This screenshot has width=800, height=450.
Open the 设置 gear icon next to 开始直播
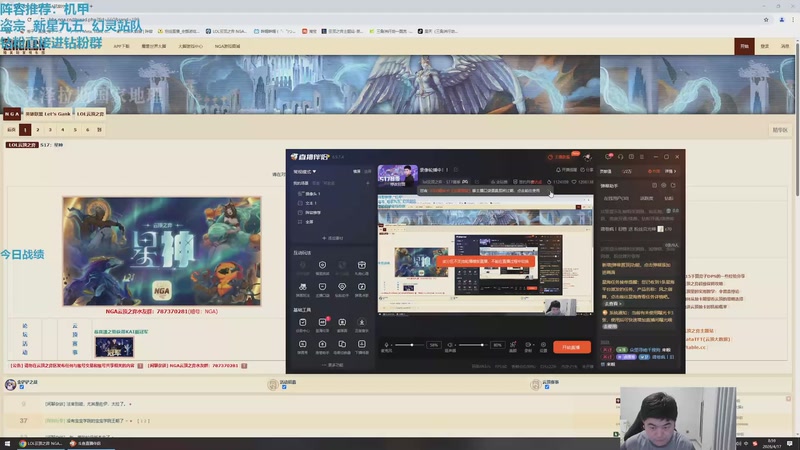tap(543, 347)
